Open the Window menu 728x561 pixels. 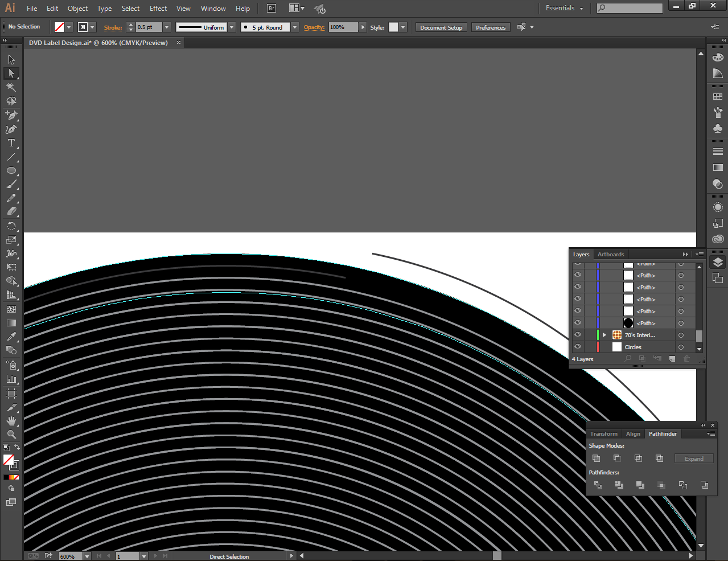pos(213,9)
